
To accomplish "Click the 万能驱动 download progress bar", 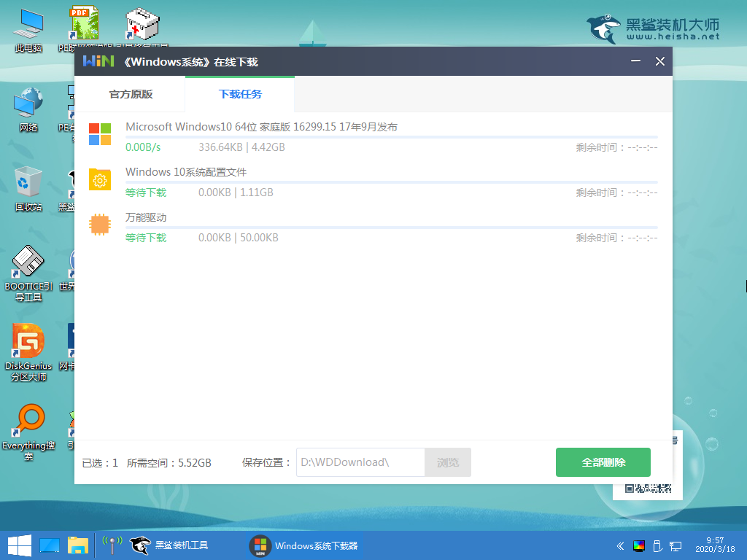I will pyautogui.click(x=392, y=227).
